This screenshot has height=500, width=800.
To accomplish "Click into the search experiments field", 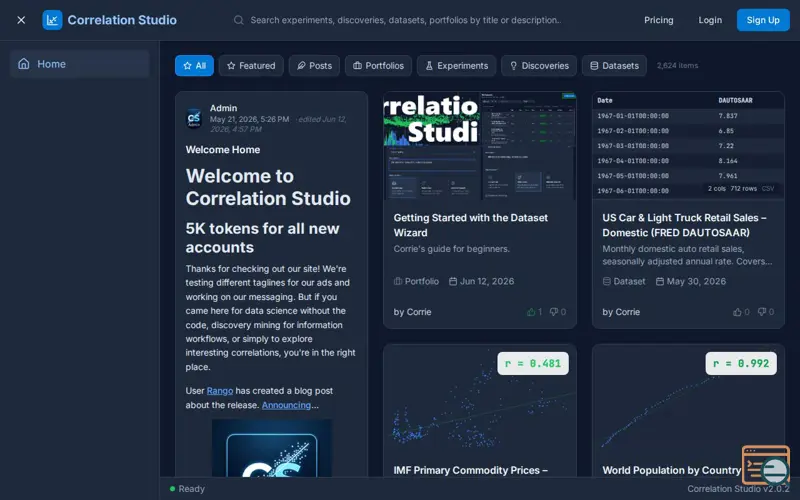I will 406,20.
